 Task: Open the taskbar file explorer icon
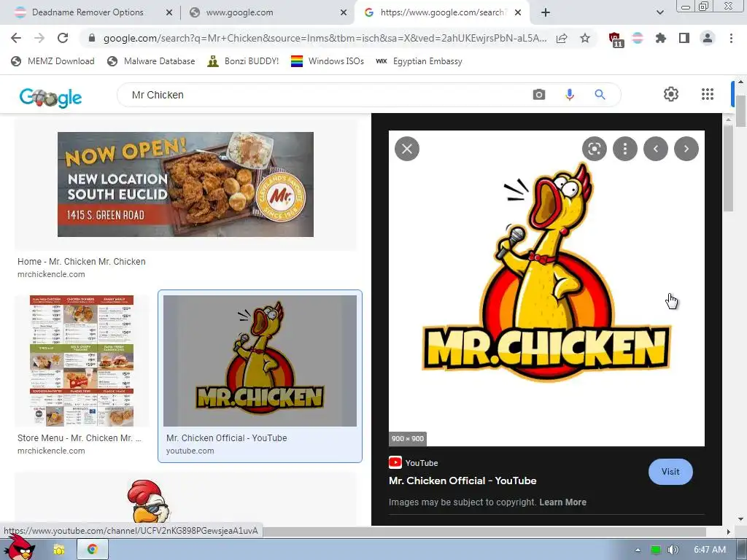[x=59, y=550]
